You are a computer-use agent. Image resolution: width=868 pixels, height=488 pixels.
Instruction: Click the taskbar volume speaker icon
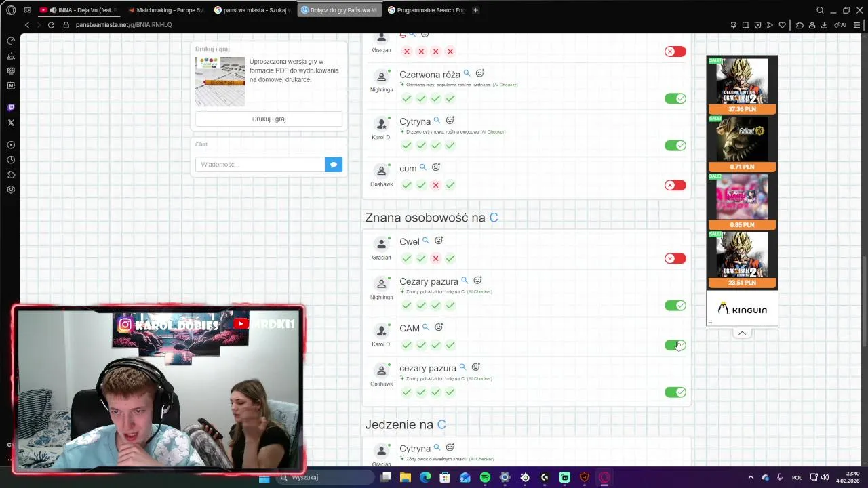[x=825, y=478]
